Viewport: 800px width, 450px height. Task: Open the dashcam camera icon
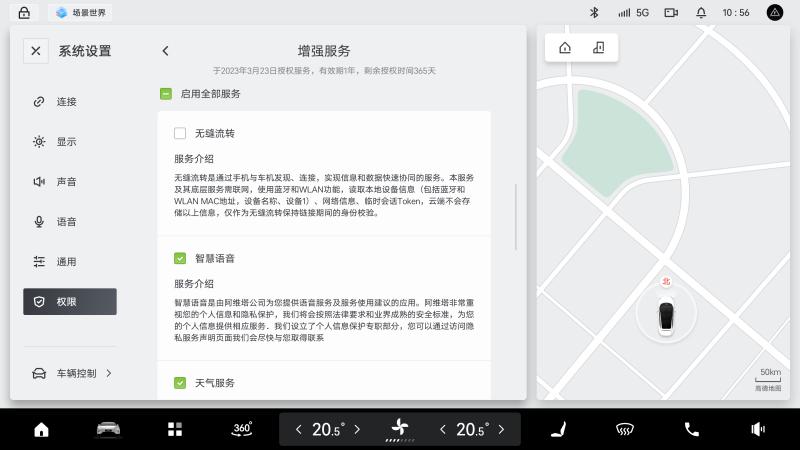tap(671, 13)
